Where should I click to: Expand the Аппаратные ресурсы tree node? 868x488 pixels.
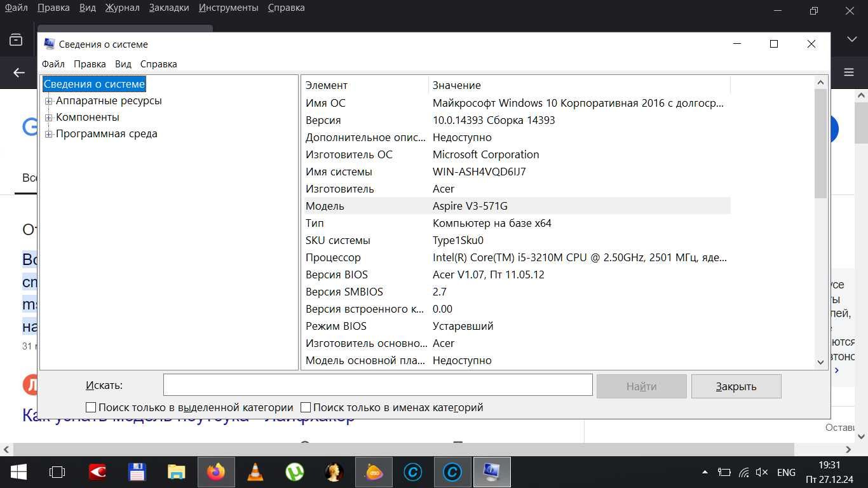48,101
